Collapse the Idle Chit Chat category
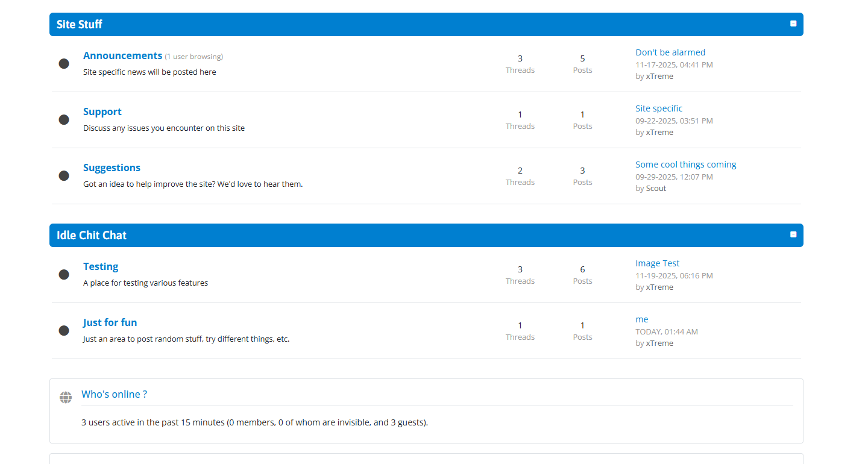868x464 pixels. click(x=793, y=234)
